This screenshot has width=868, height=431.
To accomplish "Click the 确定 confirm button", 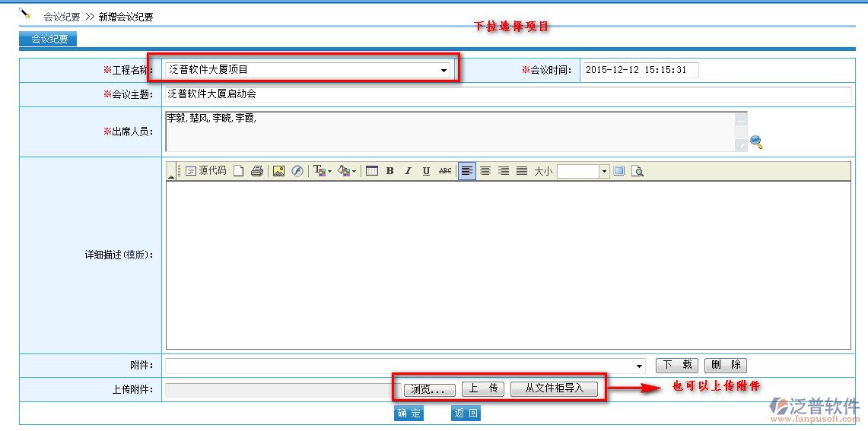I will (409, 414).
